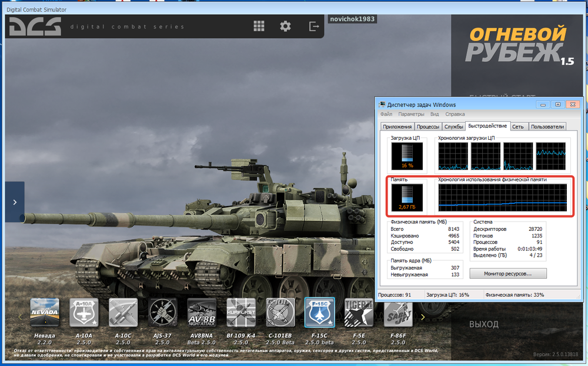Click the logout exit icon in header

tap(314, 26)
